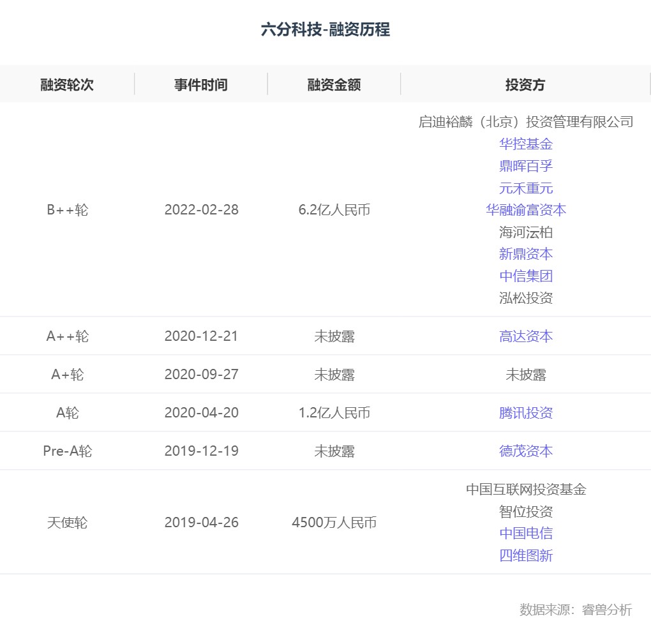Click the date 2020-09-27
This screenshot has width=651, height=644.
pos(201,375)
